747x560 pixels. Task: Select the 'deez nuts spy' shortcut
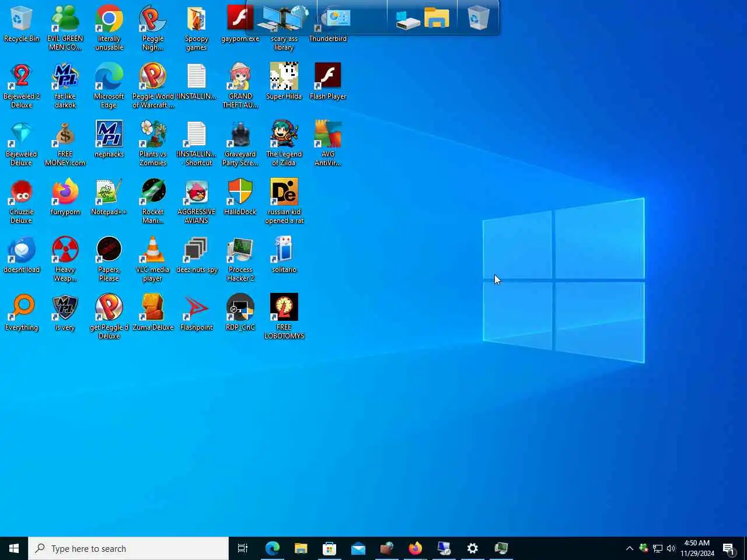pos(197,255)
